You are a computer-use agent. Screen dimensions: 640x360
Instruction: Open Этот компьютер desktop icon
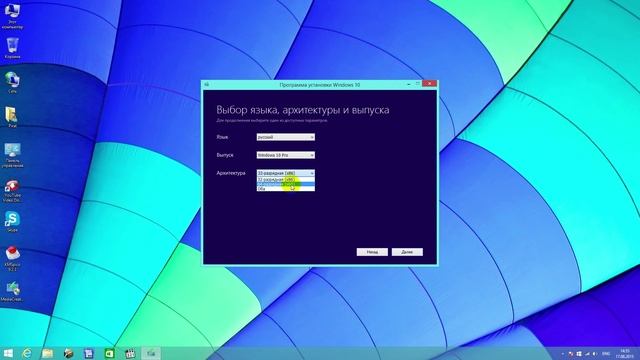(12, 16)
